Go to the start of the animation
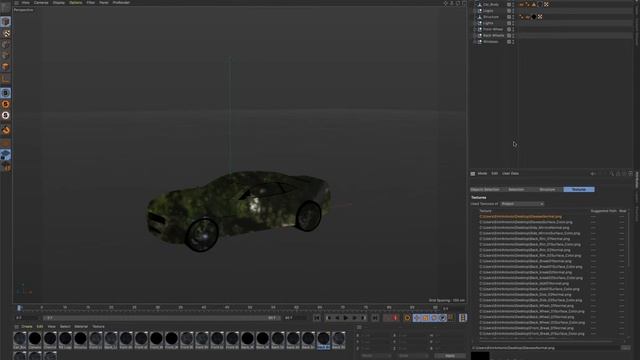Image resolution: width=640 pixels, height=360 pixels. pos(317,318)
